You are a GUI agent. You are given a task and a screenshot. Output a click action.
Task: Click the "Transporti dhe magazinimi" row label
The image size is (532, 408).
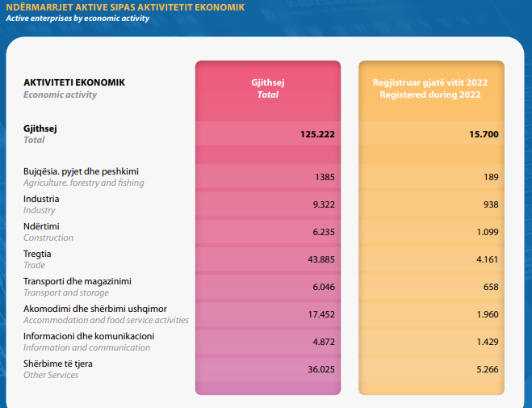77,281
